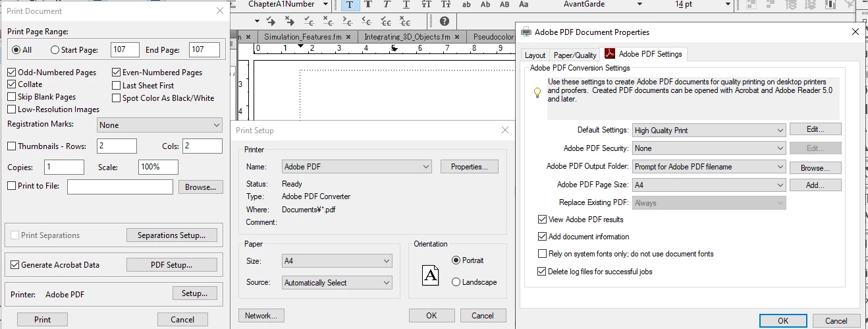Enable Spot Color As Black/White

pyautogui.click(x=117, y=98)
